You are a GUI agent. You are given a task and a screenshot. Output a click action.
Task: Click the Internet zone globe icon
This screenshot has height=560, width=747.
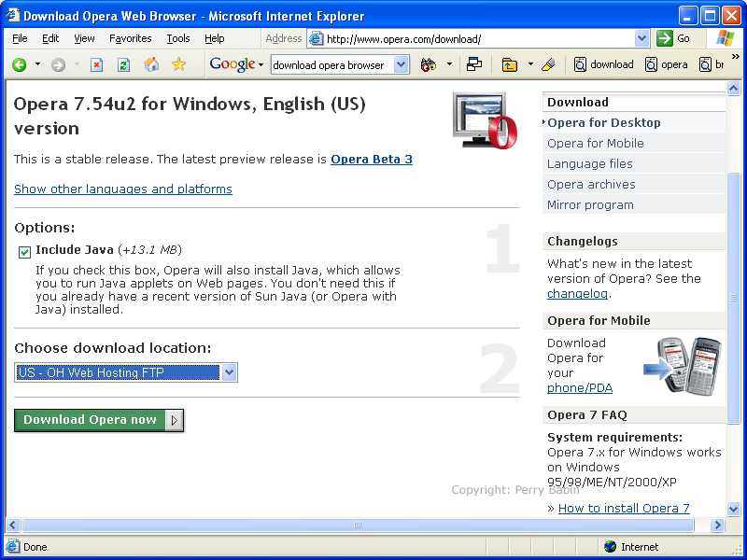pos(610,547)
